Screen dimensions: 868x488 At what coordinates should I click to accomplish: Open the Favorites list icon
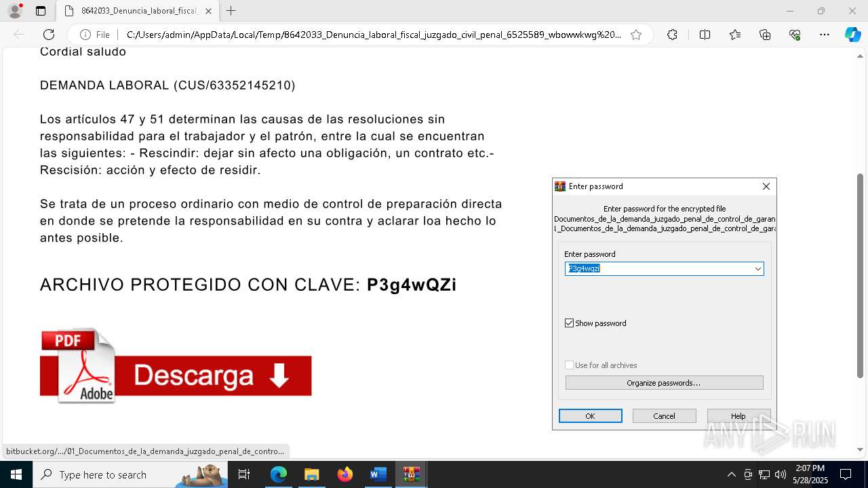(735, 35)
